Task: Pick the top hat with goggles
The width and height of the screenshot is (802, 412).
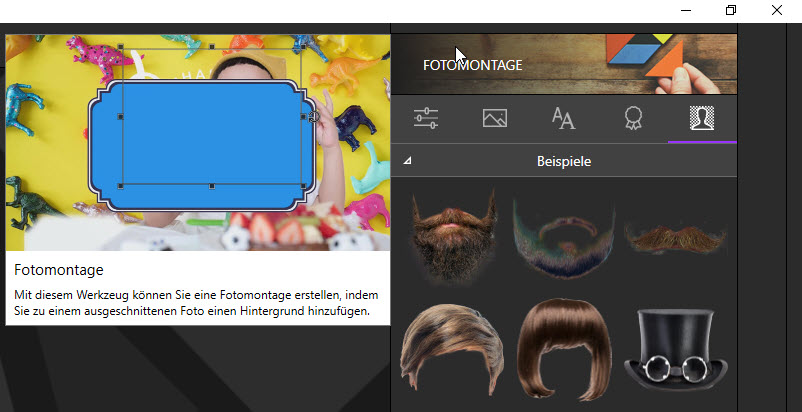Action: pos(675,349)
